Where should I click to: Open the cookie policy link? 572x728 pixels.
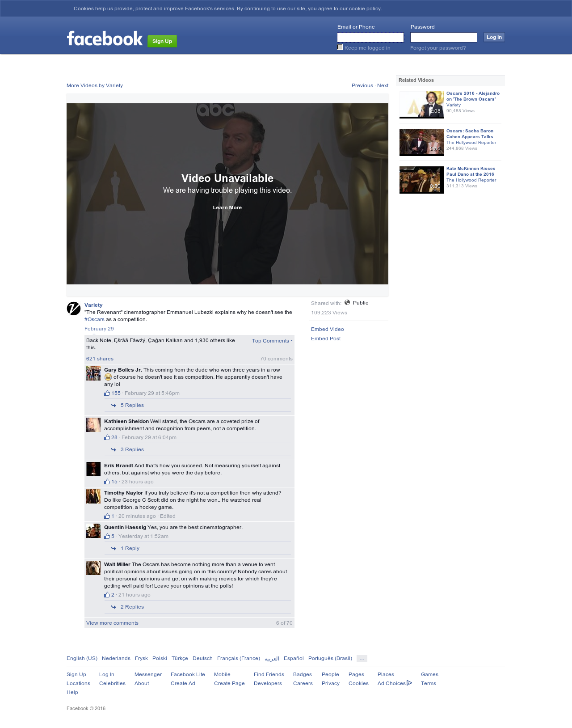365,8
